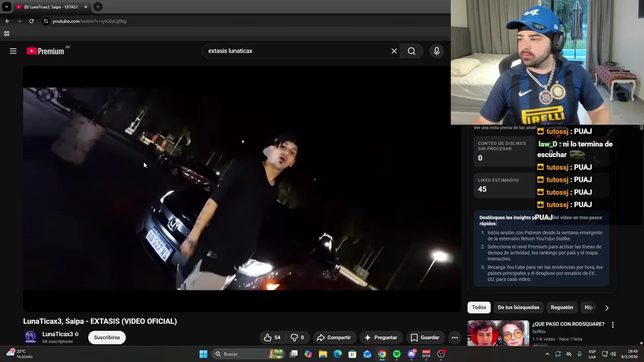This screenshot has height=362, width=644.
Task: Switch ESP LAA input language
Action: (x=592, y=354)
